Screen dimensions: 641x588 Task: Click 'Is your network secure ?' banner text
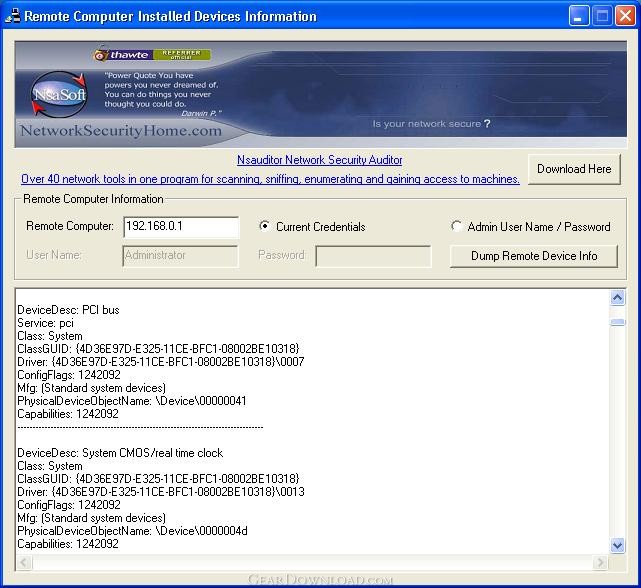click(x=431, y=123)
